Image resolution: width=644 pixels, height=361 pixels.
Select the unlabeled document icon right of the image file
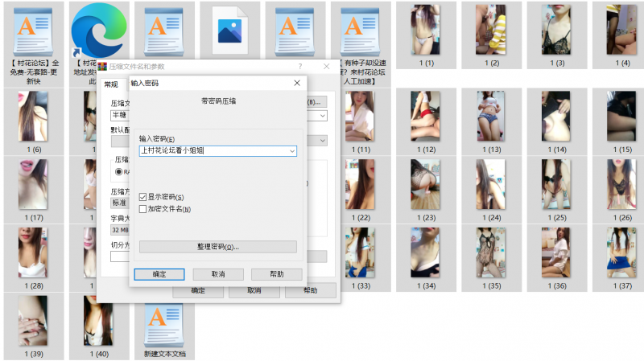point(295,30)
